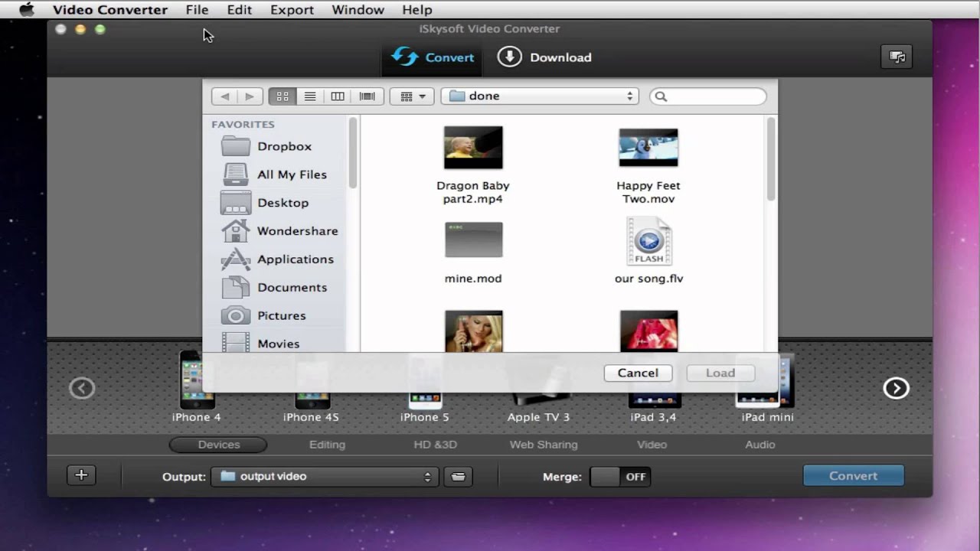980x551 pixels.
Task: Switch to the Audio category
Action: [x=760, y=445]
